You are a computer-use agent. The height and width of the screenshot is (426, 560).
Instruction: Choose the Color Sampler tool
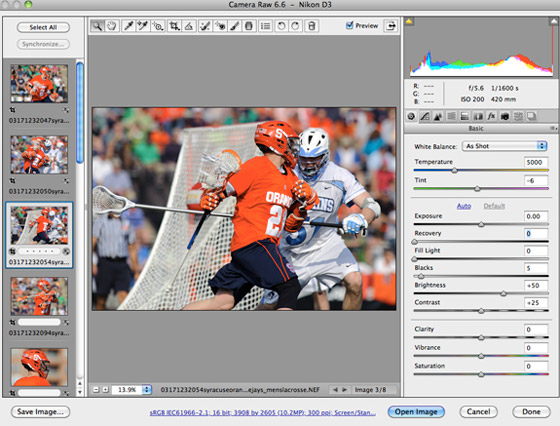[143, 26]
